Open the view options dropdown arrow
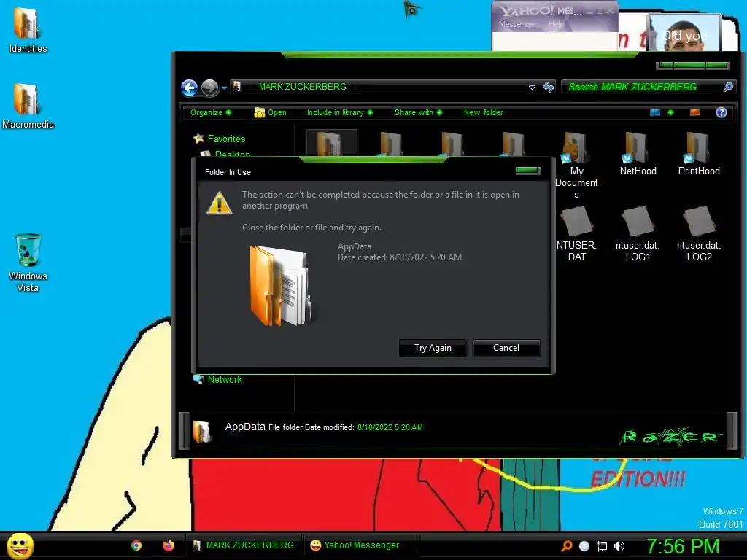This screenshot has height=560, width=747. pos(671,112)
